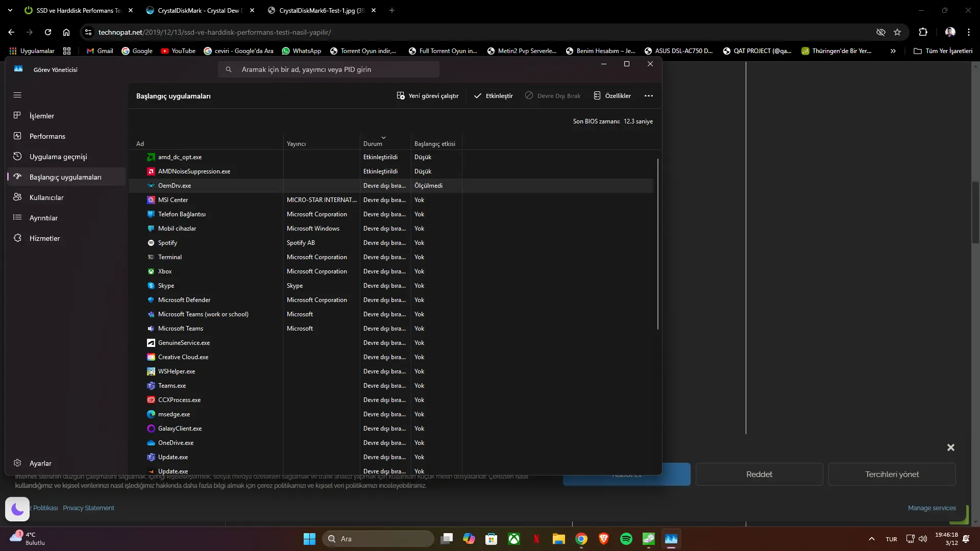Screen dimensions: 980x551
Task: Open the Privacy Statement link
Action: [x=88, y=508]
